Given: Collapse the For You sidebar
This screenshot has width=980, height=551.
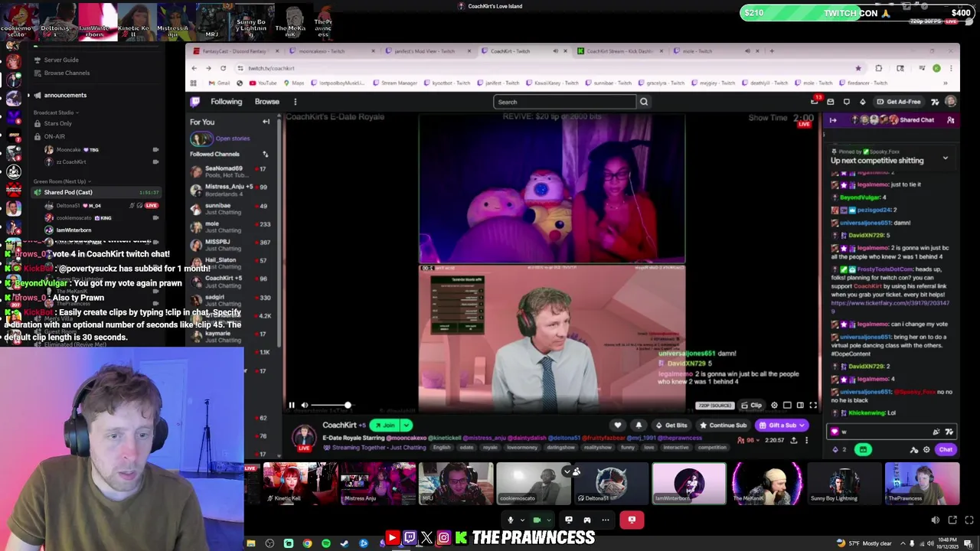Looking at the screenshot, I should tap(266, 122).
